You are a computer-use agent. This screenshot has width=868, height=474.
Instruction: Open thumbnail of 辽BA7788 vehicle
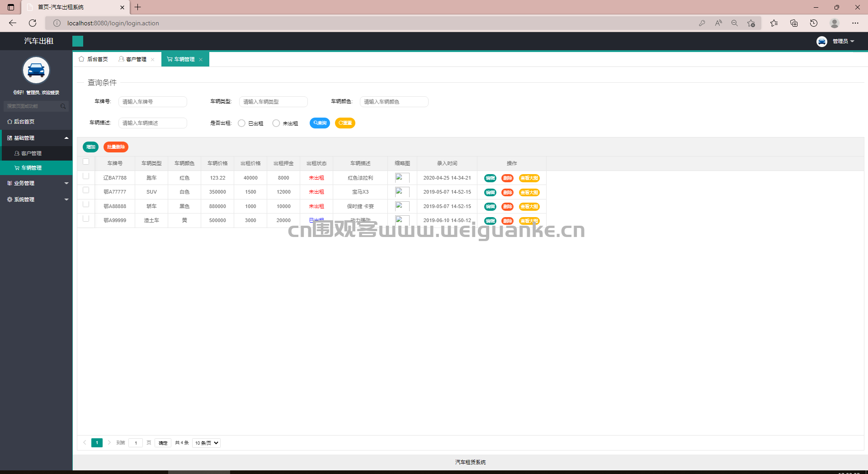pyautogui.click(x=402, y=178)
